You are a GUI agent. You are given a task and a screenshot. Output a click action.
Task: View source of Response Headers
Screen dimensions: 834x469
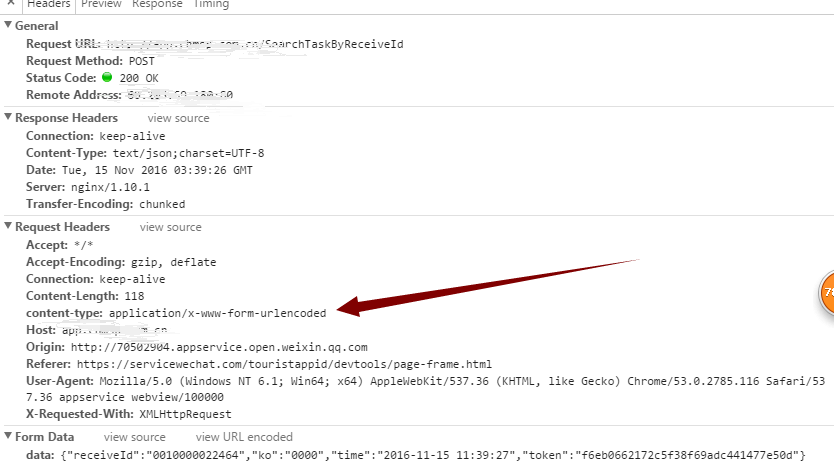179,118
